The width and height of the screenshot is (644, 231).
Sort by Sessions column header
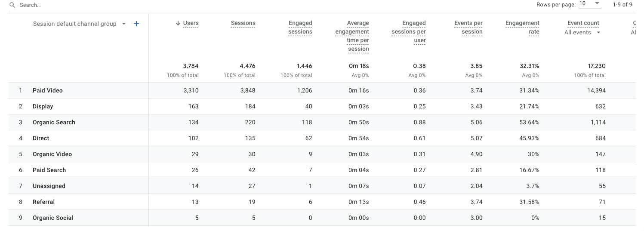(x=243, y=23)
